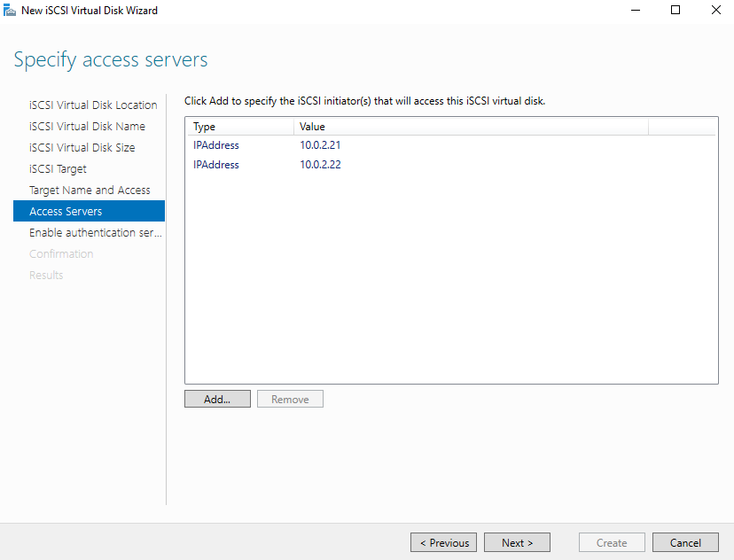This screenshot has width=734, height=560.
Task: Click the Results step label
Action: 46,275
